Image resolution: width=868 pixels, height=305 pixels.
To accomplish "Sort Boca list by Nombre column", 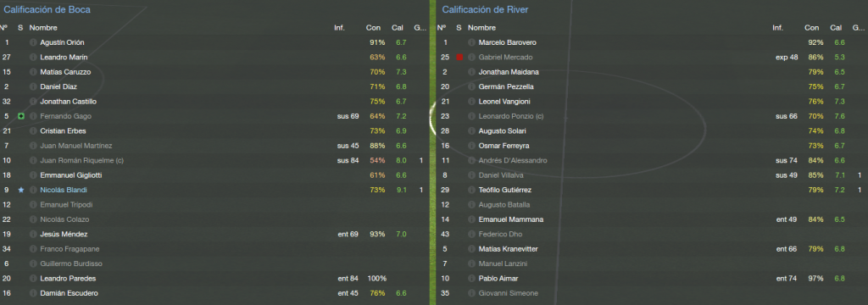I will click(43, 28).
